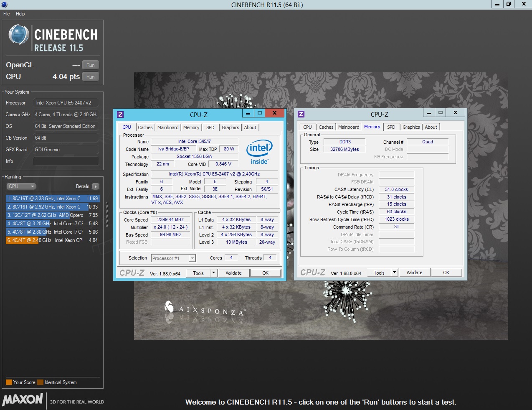
Task: Open the Processor #1 selection dropdown
Action: pos(173,258)
